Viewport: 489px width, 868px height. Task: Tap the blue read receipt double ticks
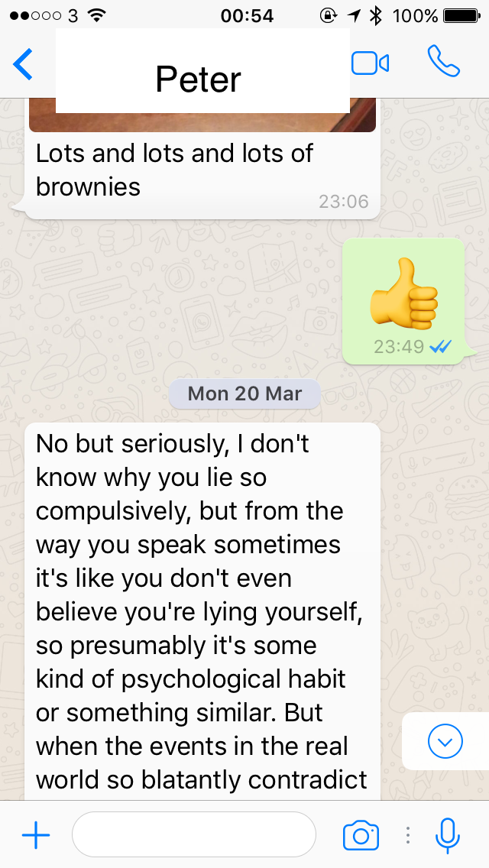(x=442, y=347)
